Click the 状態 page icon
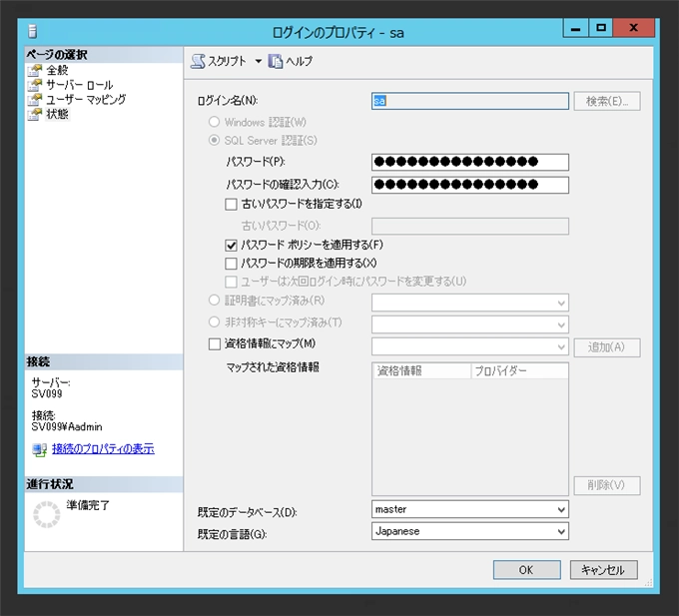This screenshot has width=679, height=616. click(35, 114)
